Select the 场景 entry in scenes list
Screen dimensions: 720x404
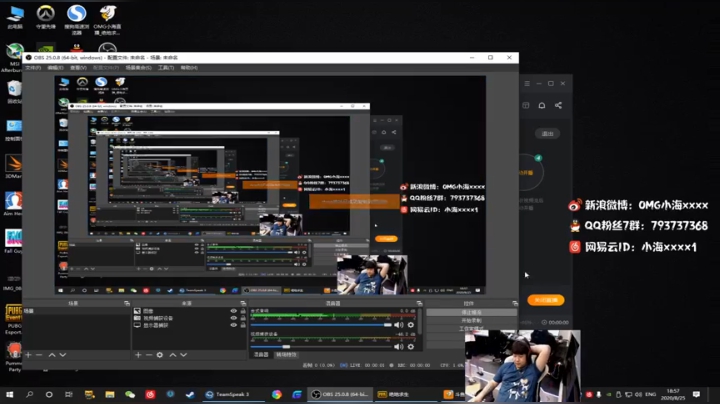(x=76, y=311)
